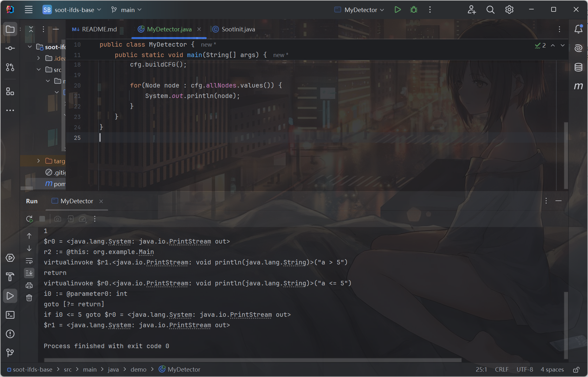Switch to the README.md tab

click(95, 29)
